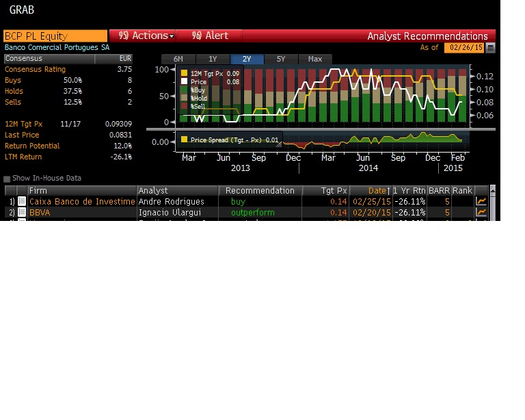
Task: Click the Buys row label
Action: [13, 81]
